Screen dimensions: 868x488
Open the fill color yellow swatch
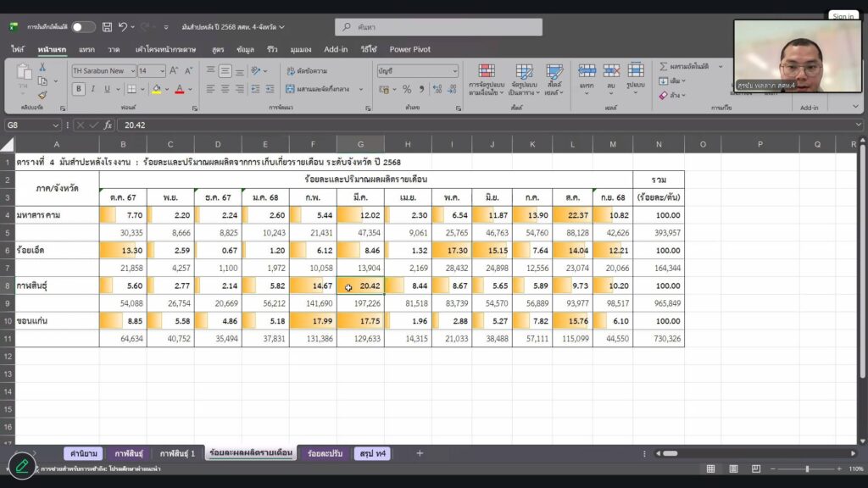pyautogui.click(x=155, y=89)
